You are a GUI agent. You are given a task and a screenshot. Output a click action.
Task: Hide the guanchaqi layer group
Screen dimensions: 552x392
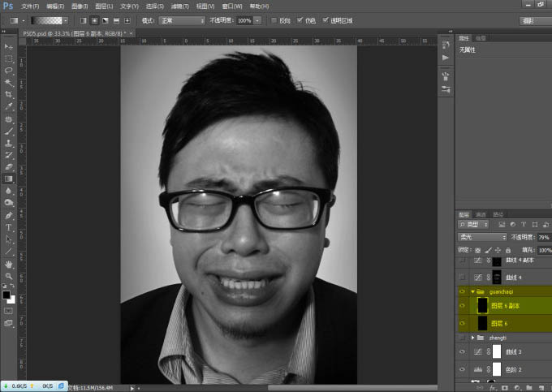463,291
